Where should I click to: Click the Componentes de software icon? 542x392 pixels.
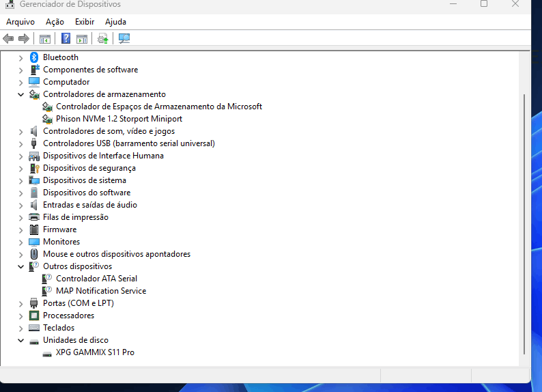tap(34, 70)
